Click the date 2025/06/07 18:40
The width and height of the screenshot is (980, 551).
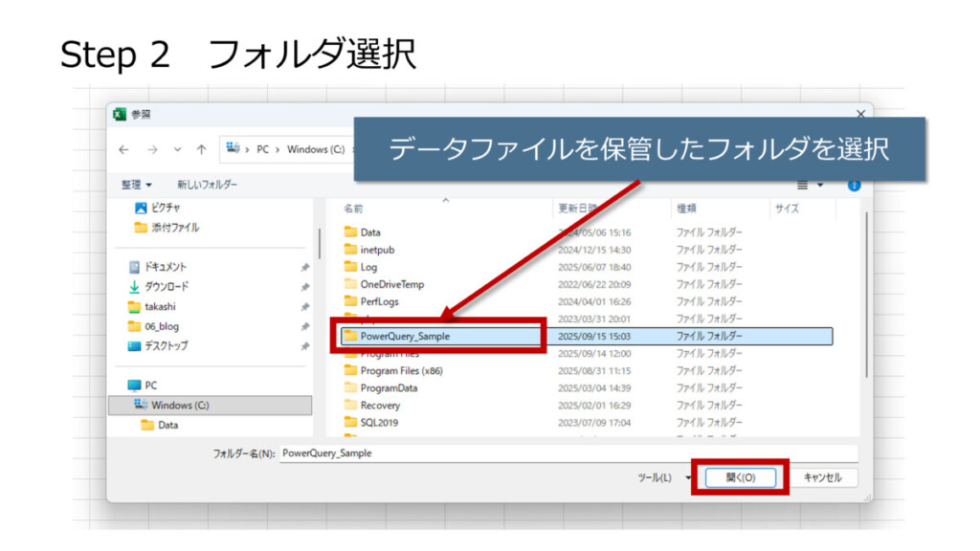[594, 268]
